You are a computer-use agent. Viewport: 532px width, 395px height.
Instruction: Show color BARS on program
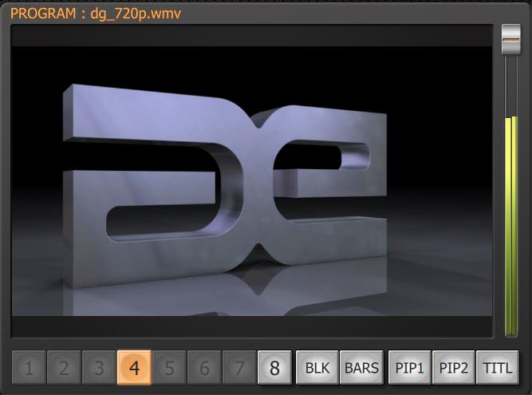point(361,368)
